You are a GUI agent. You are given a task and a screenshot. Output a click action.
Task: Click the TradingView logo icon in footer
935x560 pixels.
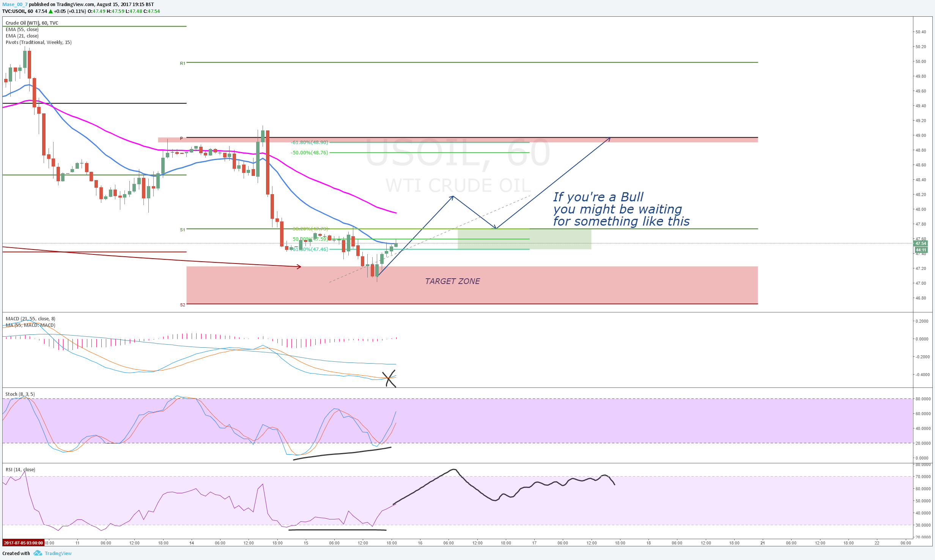pos(38,553)
